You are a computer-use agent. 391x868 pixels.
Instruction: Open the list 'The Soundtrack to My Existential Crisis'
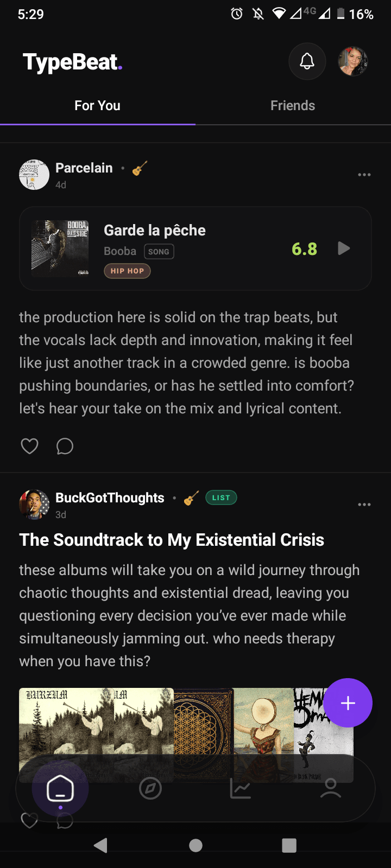coord(172,540)
